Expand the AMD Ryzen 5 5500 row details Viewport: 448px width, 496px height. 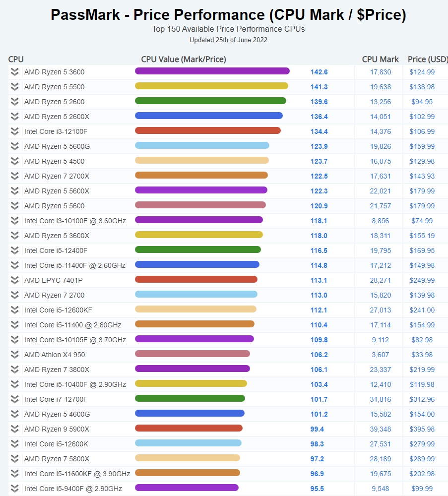click(14, 87)
